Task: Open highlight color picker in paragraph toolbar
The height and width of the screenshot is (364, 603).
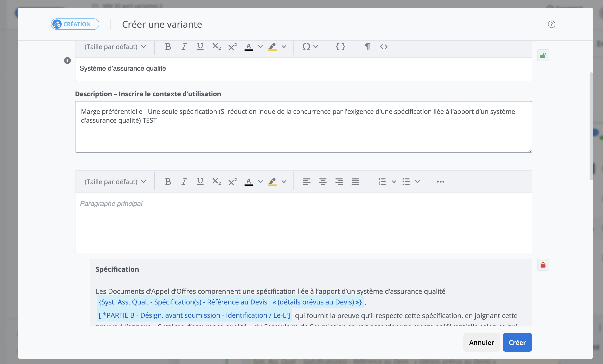Action: click(x=284, y=182)
